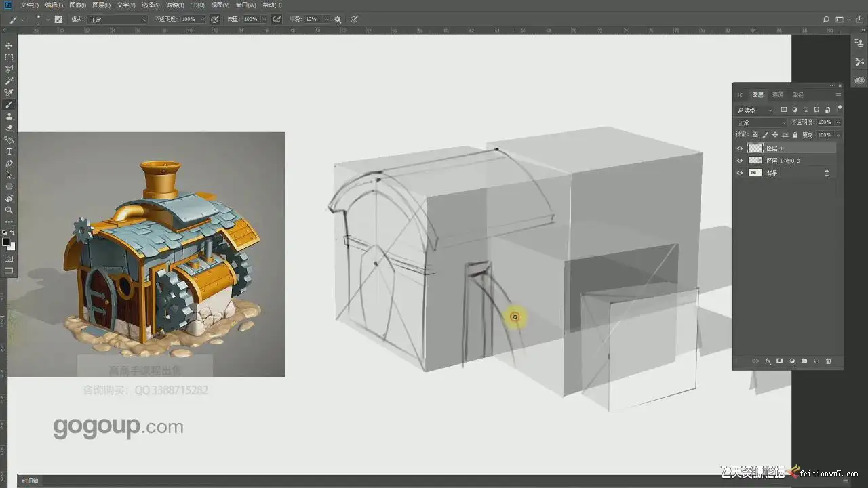Open 文件(F) File menu

click(29, 5)
